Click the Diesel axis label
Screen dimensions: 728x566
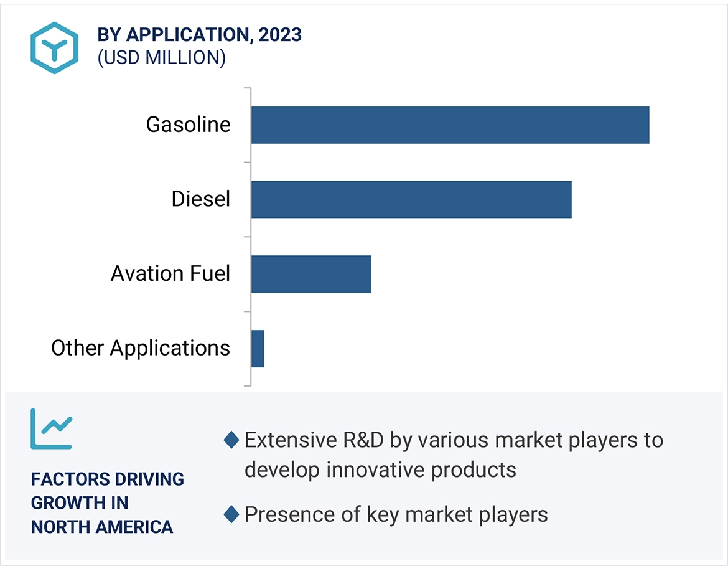[x=201, y=199]
